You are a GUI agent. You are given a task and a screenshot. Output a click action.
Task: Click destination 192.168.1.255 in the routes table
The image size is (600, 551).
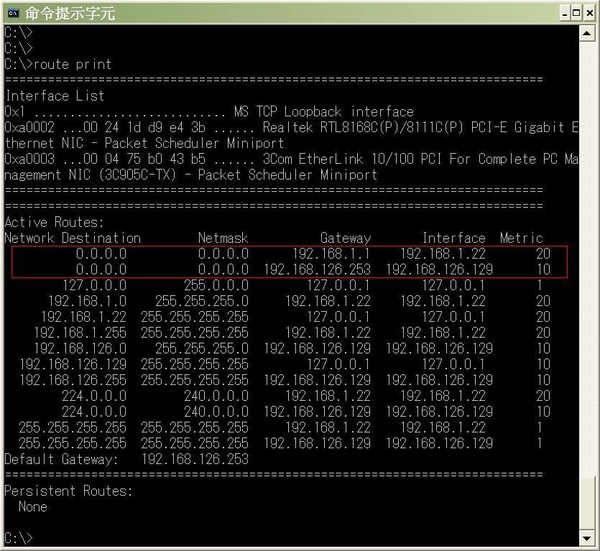[80, 333]
